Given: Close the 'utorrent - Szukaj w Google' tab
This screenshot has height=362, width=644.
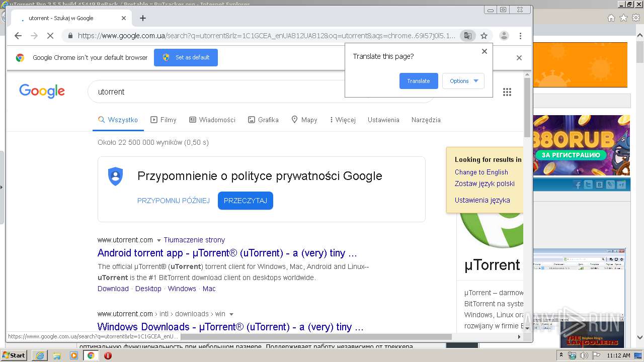Looking at the screenshot, I should click(x=124, y=18).
